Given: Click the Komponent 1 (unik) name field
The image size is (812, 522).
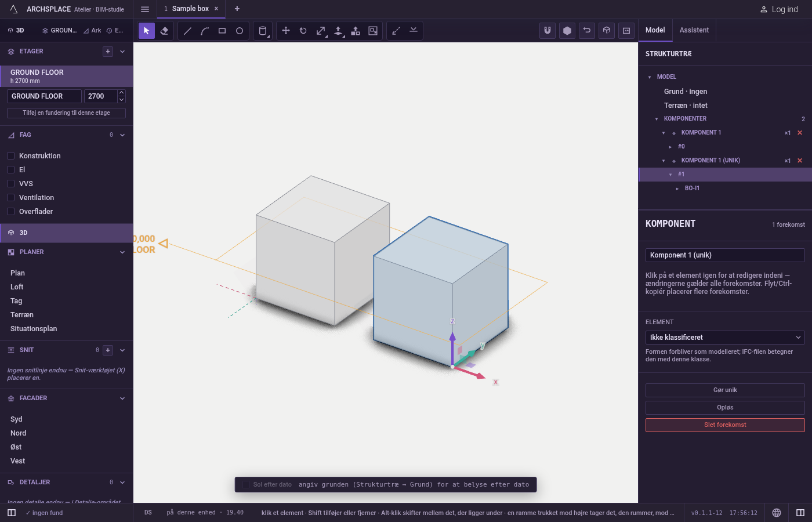Looking at the screenshot, I should 725,255.
